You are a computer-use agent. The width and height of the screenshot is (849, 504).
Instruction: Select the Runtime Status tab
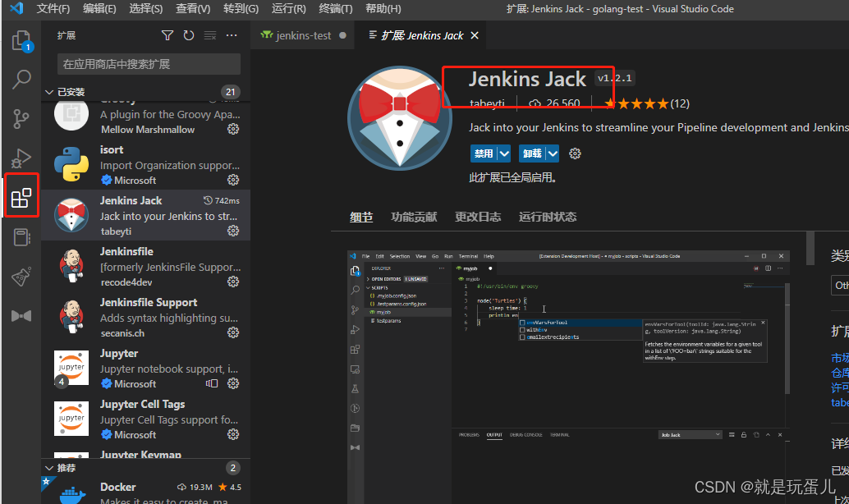[548, 217]
